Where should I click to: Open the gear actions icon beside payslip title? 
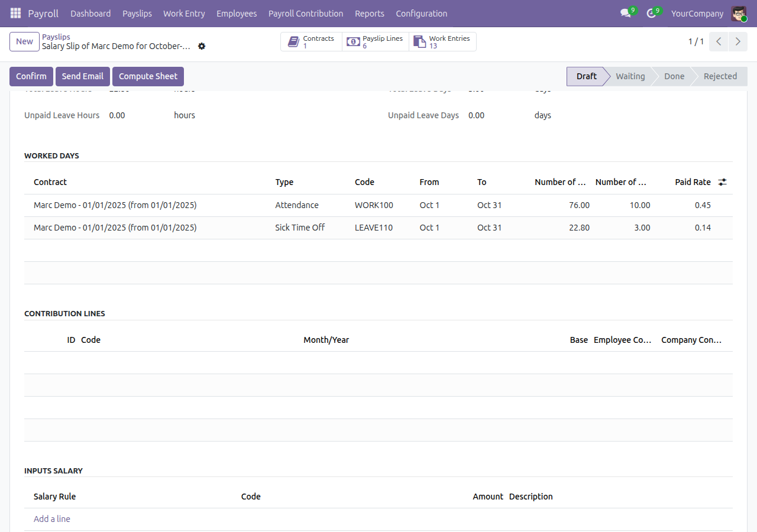point(202,46)
